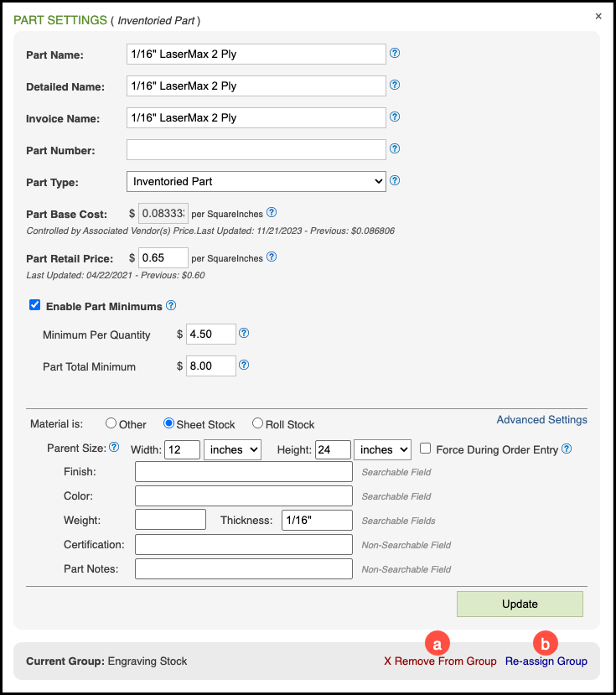Open help icon next to Invoice Name

coord(395,117)
